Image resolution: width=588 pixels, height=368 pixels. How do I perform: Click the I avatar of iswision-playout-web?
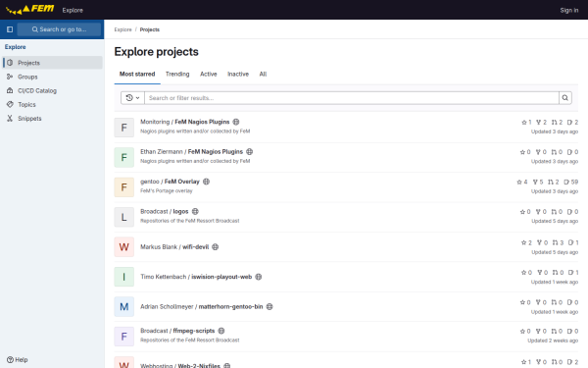124,277
